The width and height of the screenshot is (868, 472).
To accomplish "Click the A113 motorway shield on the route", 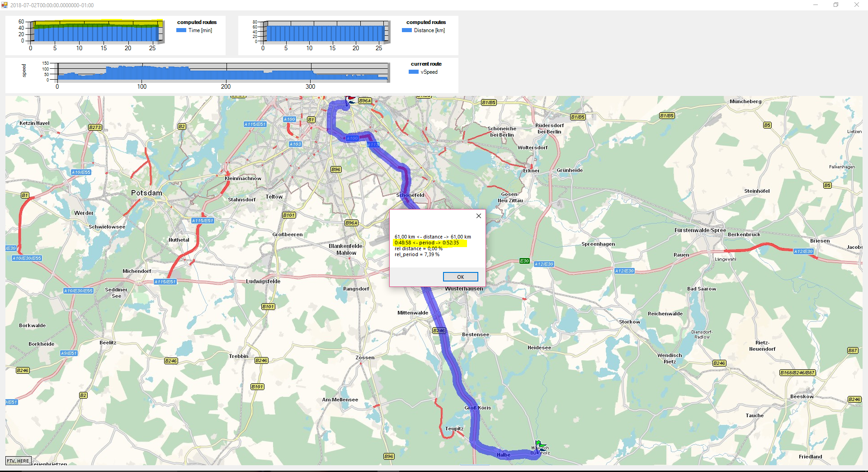I will coord(373,145).
